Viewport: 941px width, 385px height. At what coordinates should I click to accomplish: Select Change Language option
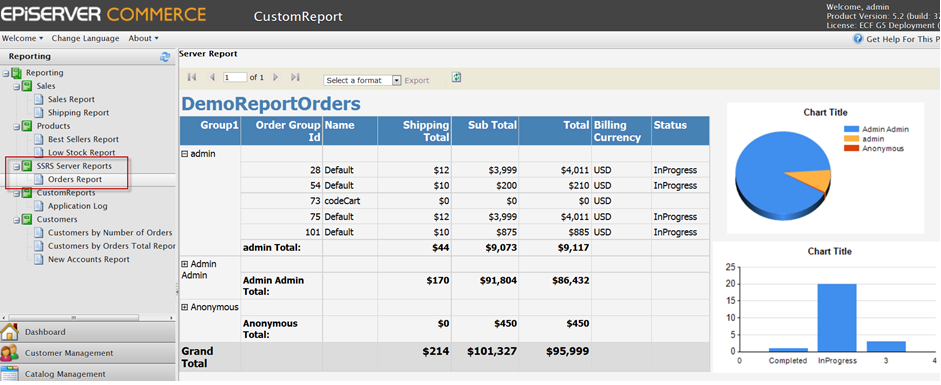pos(85,38)
